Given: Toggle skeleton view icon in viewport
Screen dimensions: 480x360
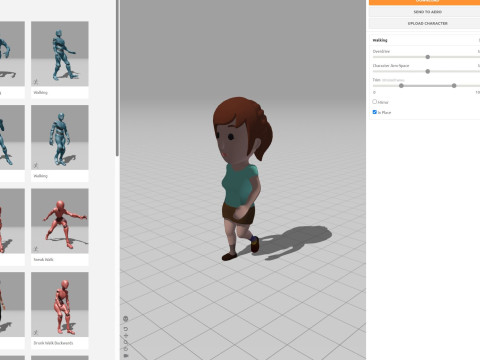Looking at the screenshot, I should [126, 319].
